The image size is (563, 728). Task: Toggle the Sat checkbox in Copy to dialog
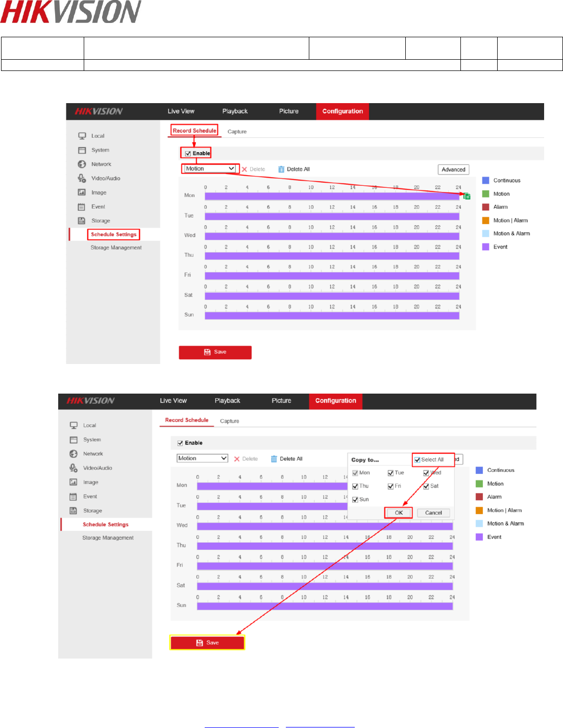[426, 487]
